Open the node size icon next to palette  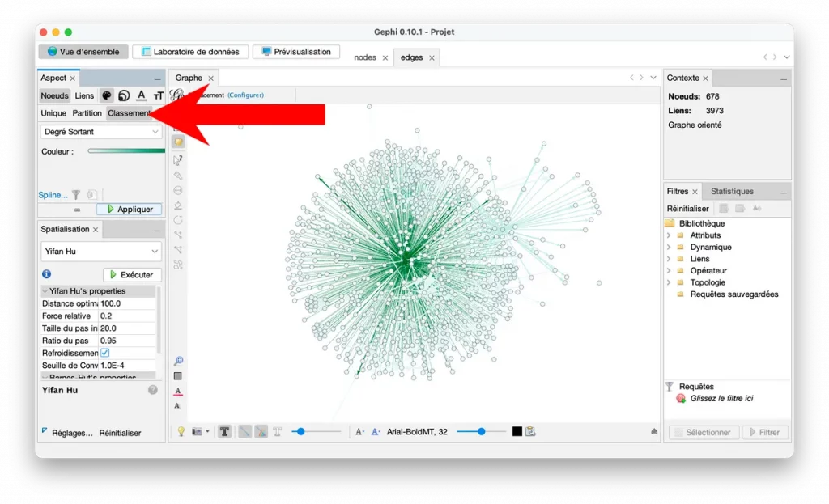click(x=123, y=95)
